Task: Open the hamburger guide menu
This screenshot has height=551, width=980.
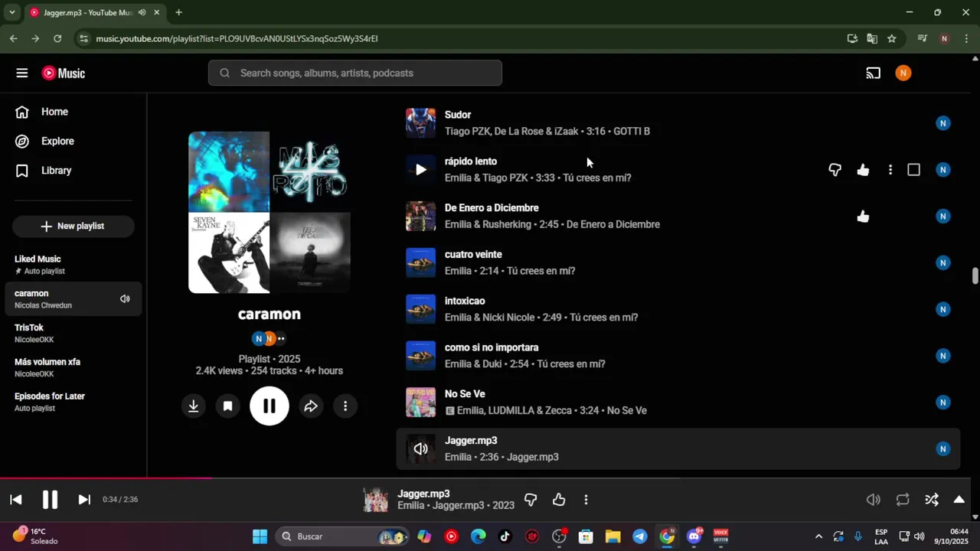Action: [x=21, y=73]
